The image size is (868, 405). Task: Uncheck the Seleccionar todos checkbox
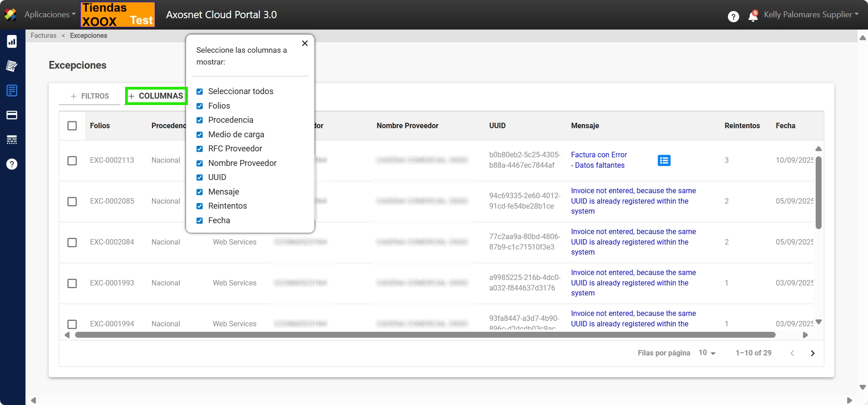pos(200,91)
